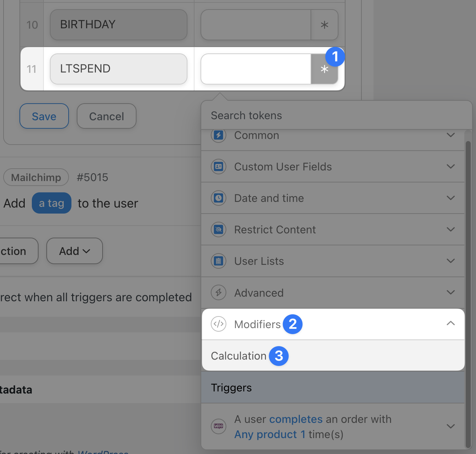This screenshot has width=476, height=454.
Task: Expand the Common tokens section
Action: [x=451, y=135]
